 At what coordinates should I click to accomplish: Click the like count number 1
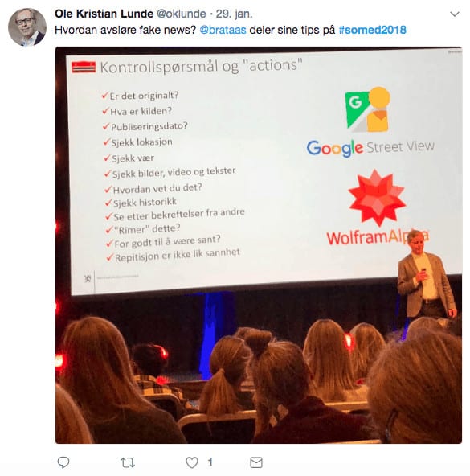(x=210, y=462)
